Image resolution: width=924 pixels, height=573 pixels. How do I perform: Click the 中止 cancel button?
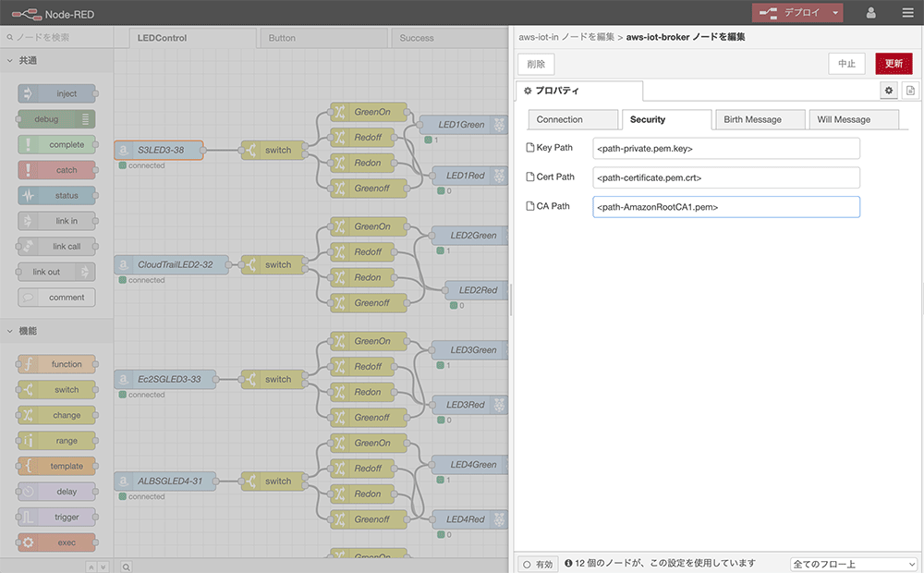(x=846, y=64)
